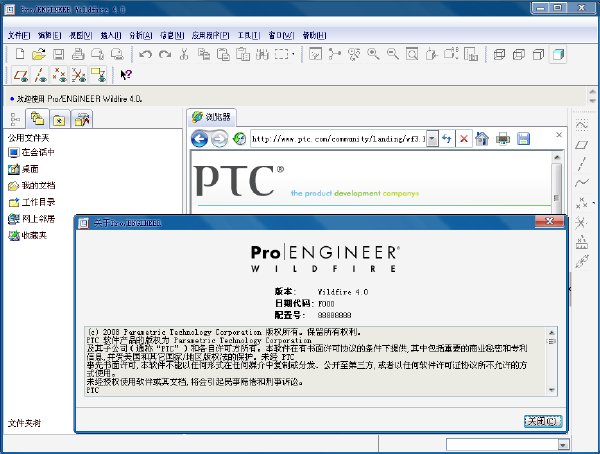Viewport: 600px width, 454px height.
Task: Switch to the Model Tree navigator tab
Action: pyautogui.click(x=15, y=119)
